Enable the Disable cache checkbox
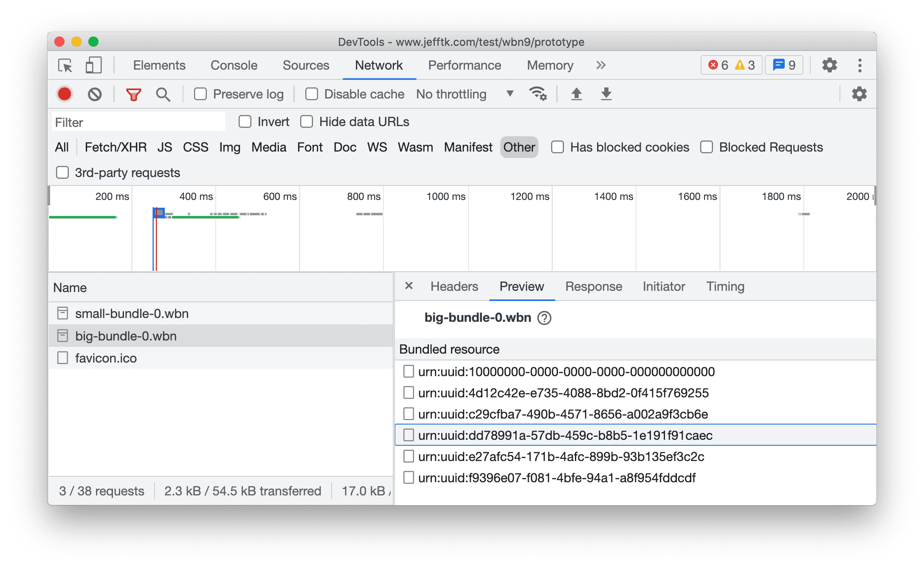Screen dimensions: 924x568 pyautogui.click(x=311, y=94)
